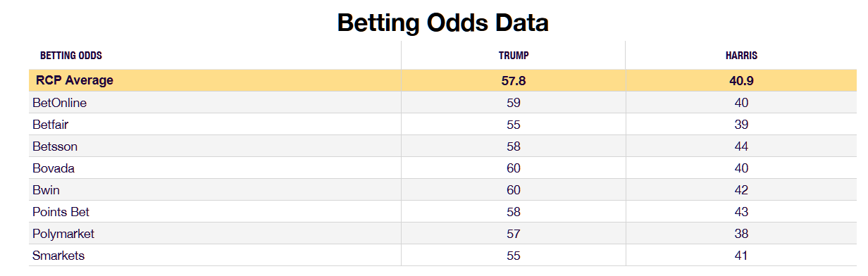
Task: Click Betfair's Harris value 39
Action: [x=741, y=125]
